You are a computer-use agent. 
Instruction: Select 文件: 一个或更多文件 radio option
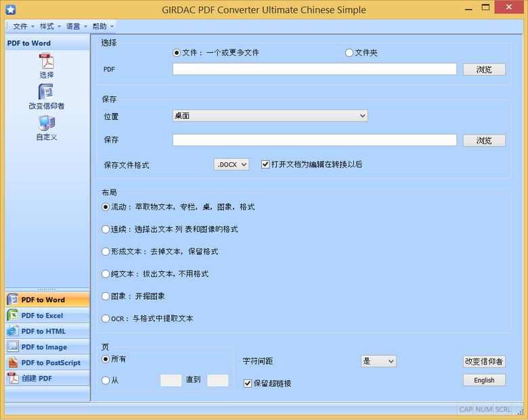pyautogui.click(x=216, y=53)
